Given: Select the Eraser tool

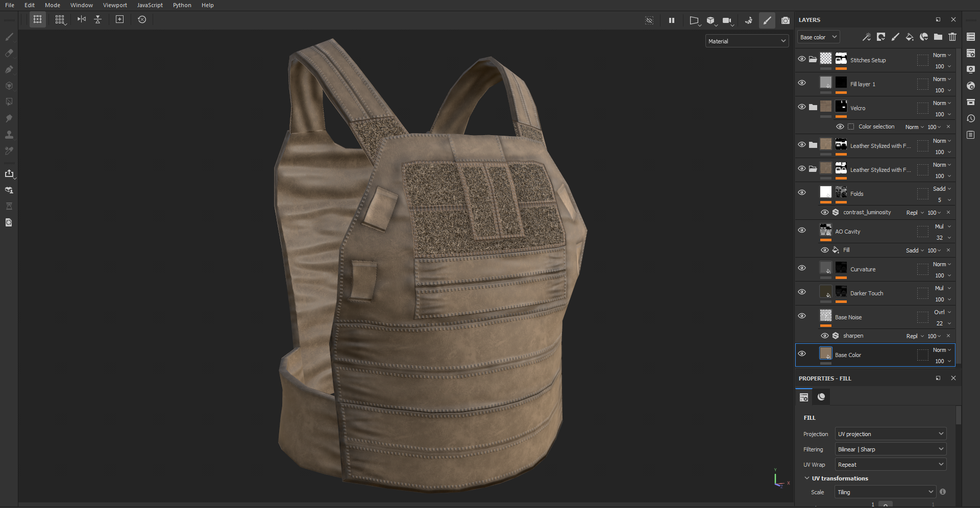Looking at the screenshot, I should click(9, 53).
